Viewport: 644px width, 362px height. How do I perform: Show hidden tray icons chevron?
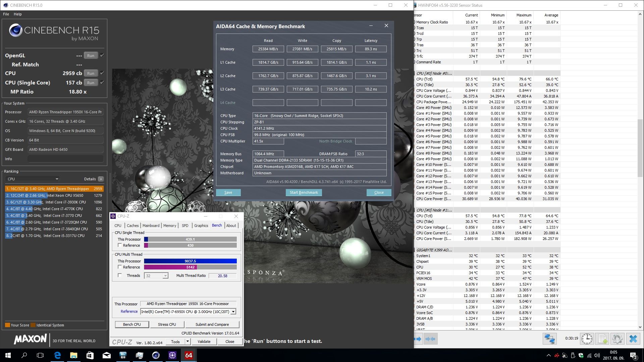(x=549, y=356)
